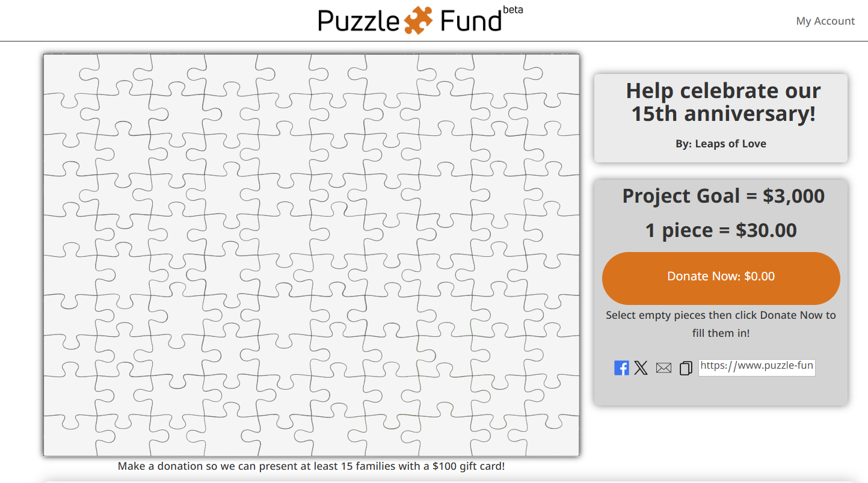
Task: Click the beta label beside the logo
Action: pos(512,10)
